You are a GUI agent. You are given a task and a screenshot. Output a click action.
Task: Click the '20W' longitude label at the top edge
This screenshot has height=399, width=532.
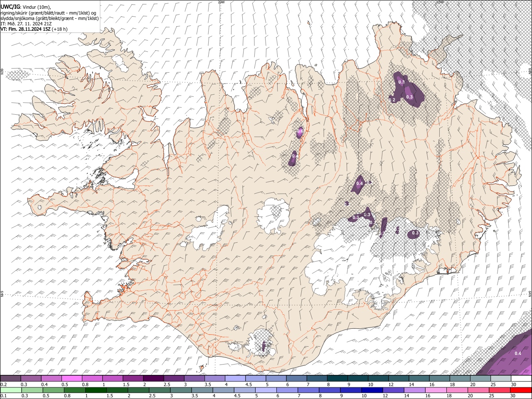click(221, 2)
